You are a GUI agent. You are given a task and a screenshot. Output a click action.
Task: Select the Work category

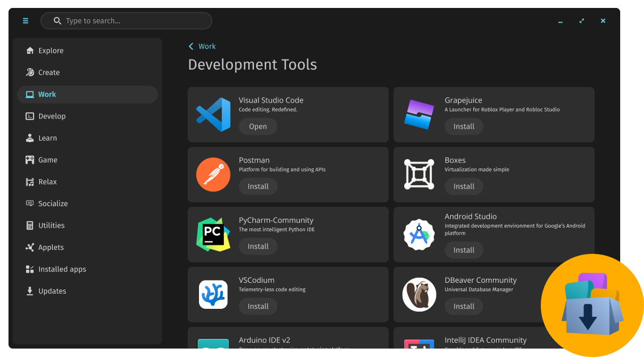coord(87,95)
